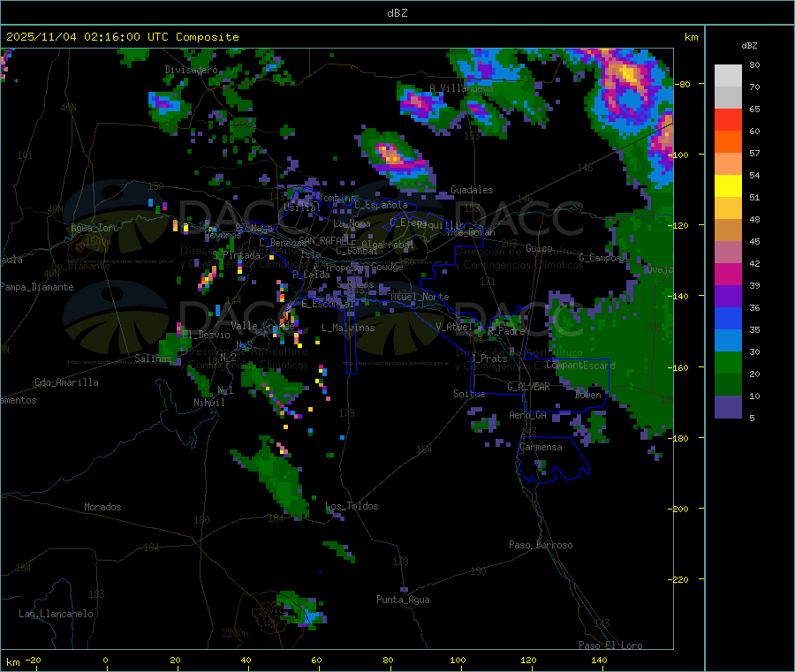Click the Paso_El_Loro location label
795x672 pixels.
[610, 646]
